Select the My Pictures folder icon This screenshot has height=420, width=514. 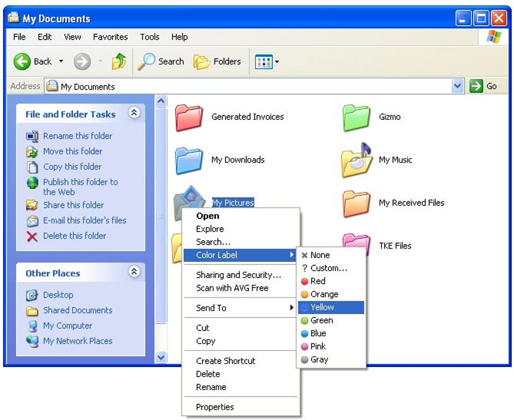189,196
